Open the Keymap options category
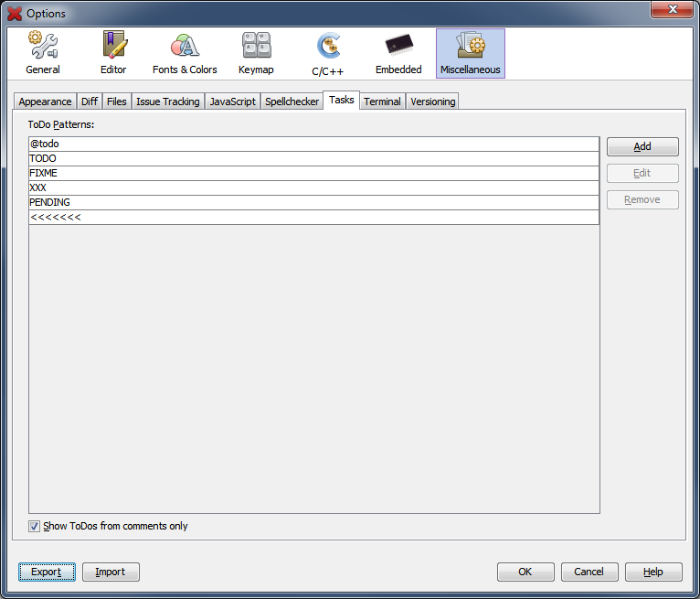 click(x=256, y=53)
